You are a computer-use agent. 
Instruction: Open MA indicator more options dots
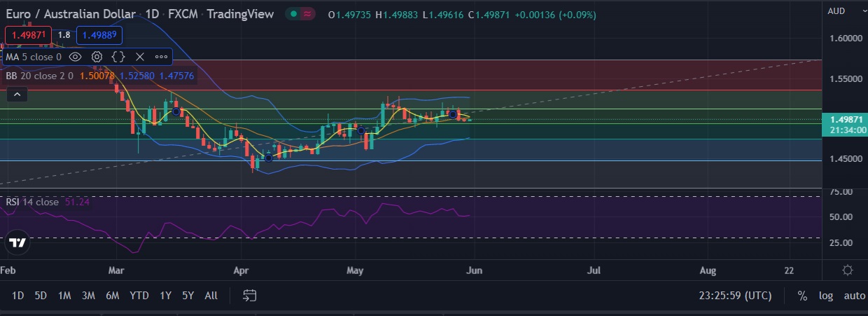click(x=161, y=57)
